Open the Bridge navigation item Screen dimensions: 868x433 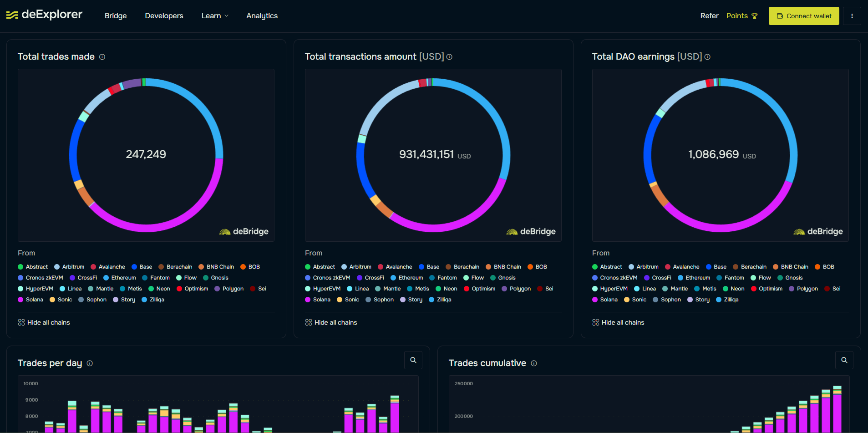coord(116,16)
